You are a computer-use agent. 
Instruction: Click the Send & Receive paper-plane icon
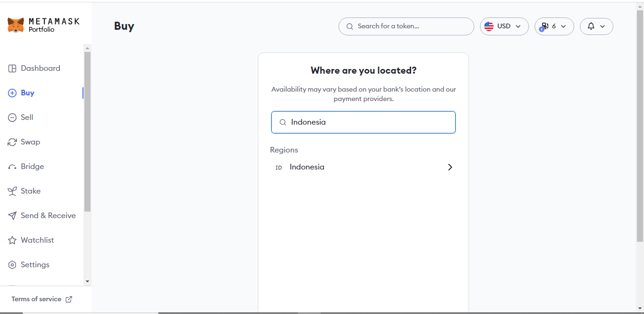[12, 216]
